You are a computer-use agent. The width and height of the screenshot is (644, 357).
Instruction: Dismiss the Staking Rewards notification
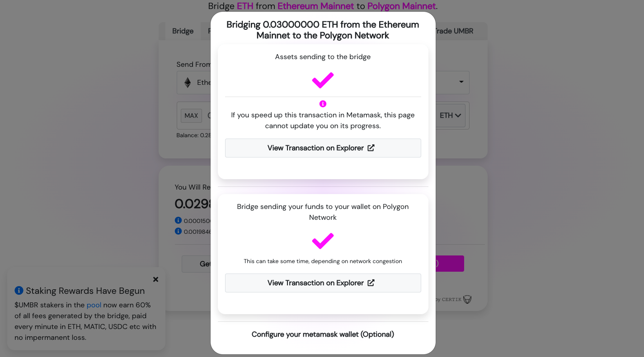[x=155, y=279]
